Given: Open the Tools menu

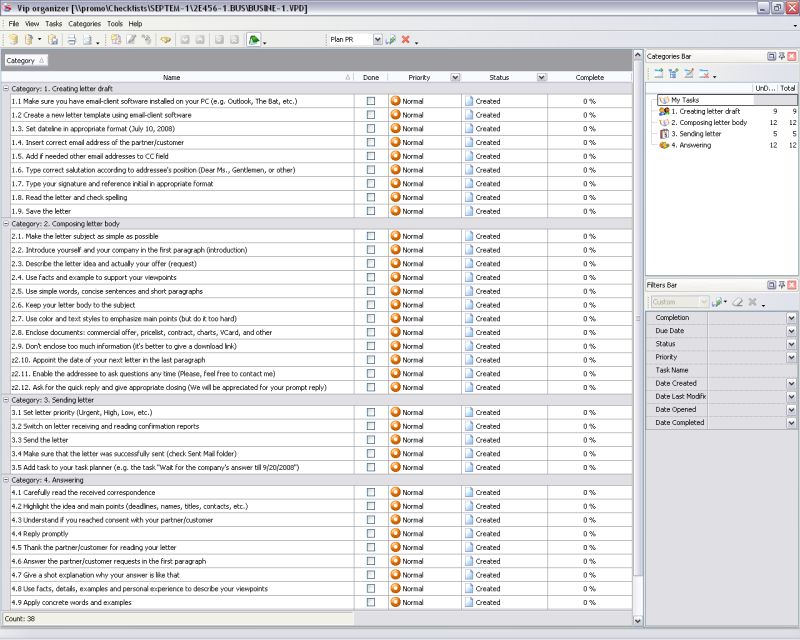Looking at the screenshot, I should [115, 23].
